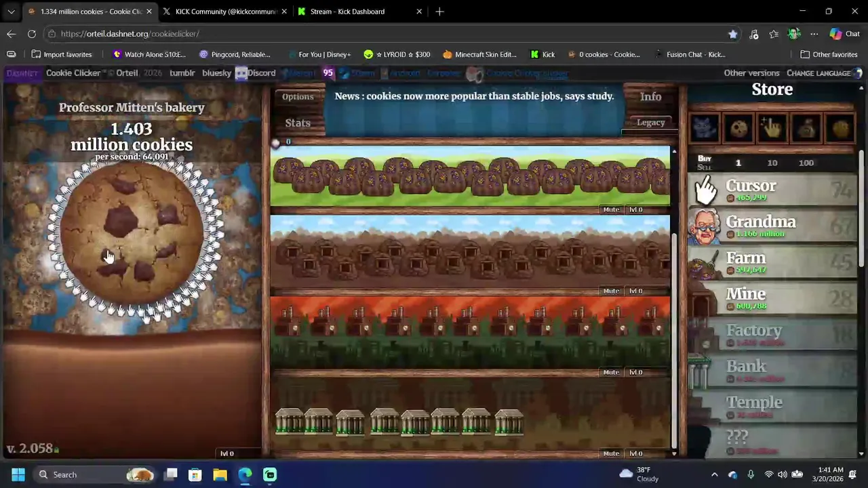Show hidden system tray icons

coord(714,474)
